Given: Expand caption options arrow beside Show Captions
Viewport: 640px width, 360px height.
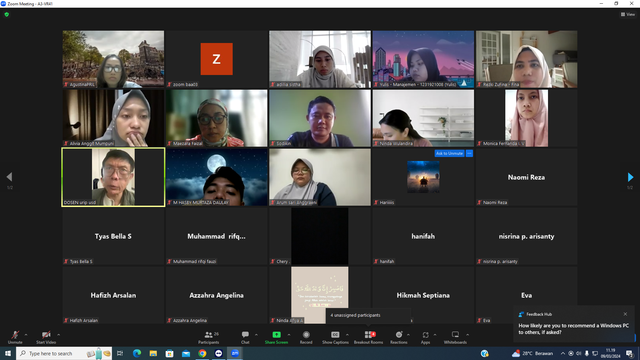Looking at the screenshot, I should click(347, 335).
